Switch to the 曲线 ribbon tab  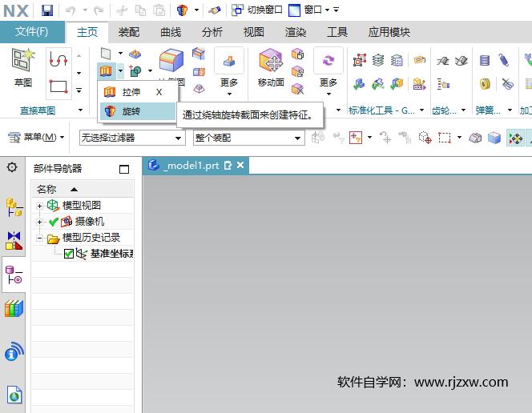click(171, 32)
